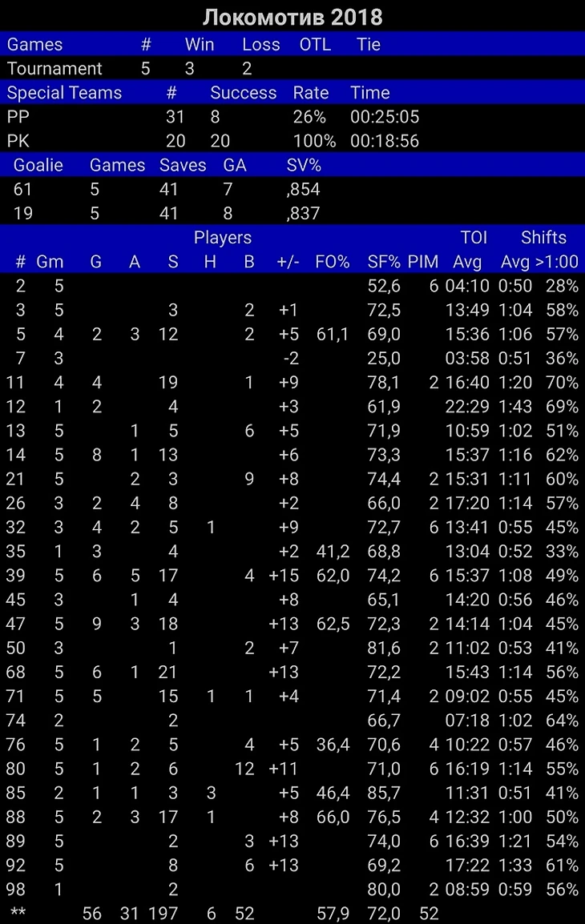Select save percentage ,837
585x924 pixels.
click(303, 213)
